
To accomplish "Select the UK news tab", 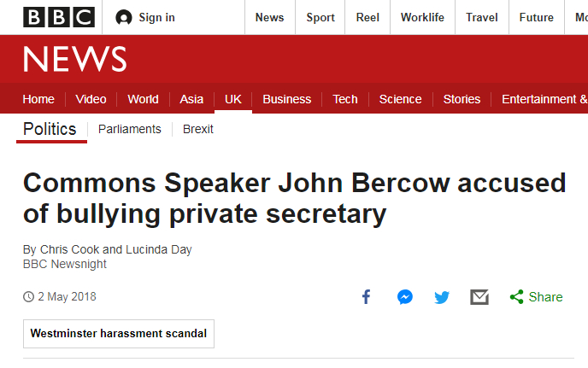I will [233, 99].
